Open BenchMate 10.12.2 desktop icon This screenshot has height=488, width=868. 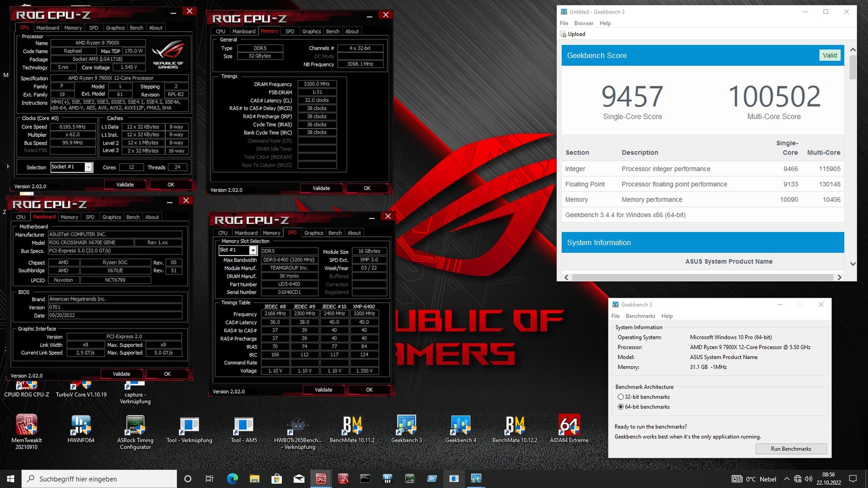tap(515, 428)
